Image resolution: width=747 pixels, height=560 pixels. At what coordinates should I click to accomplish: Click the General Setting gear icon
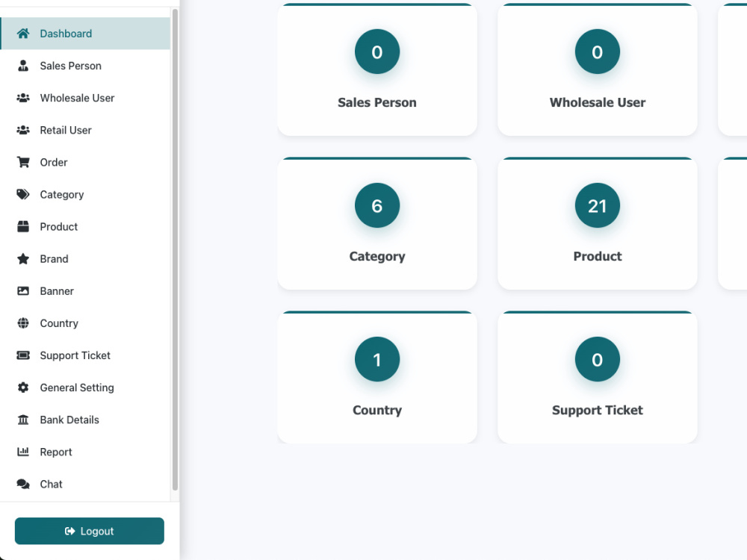click(23, 388)
